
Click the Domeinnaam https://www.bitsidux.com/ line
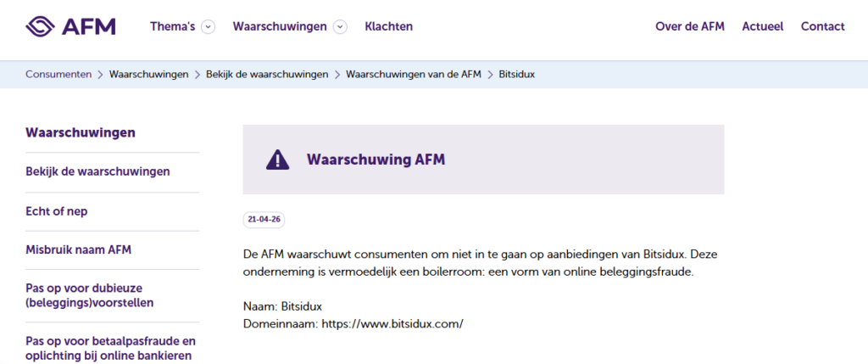tap(353, 324)
